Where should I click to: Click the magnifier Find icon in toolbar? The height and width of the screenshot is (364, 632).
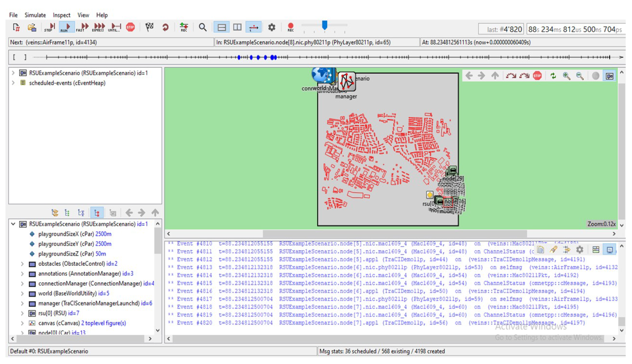click(x=203, y=27)
